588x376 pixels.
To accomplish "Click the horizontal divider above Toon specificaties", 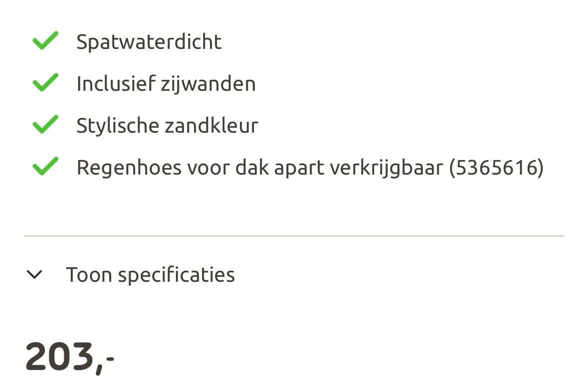I will [294, 236].
